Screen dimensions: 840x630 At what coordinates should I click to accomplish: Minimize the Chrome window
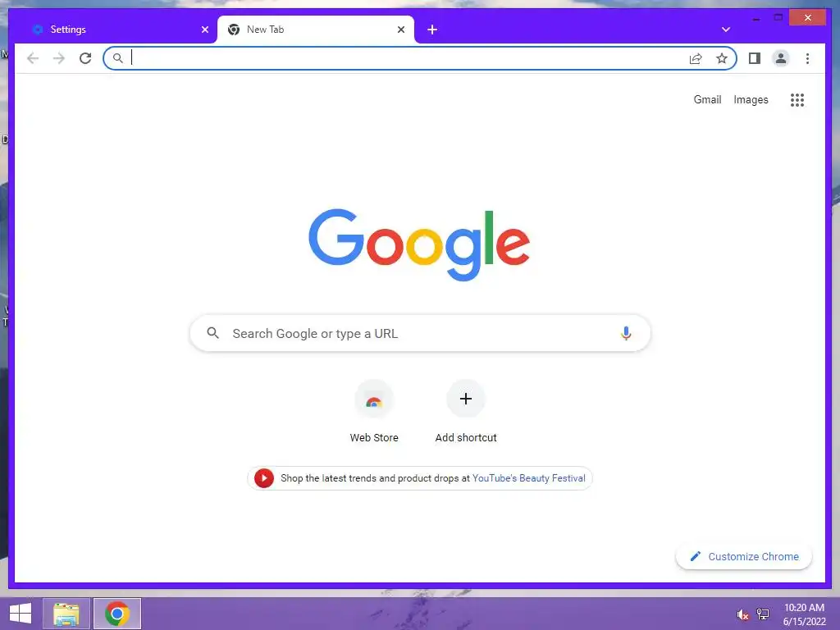point(756,18)
